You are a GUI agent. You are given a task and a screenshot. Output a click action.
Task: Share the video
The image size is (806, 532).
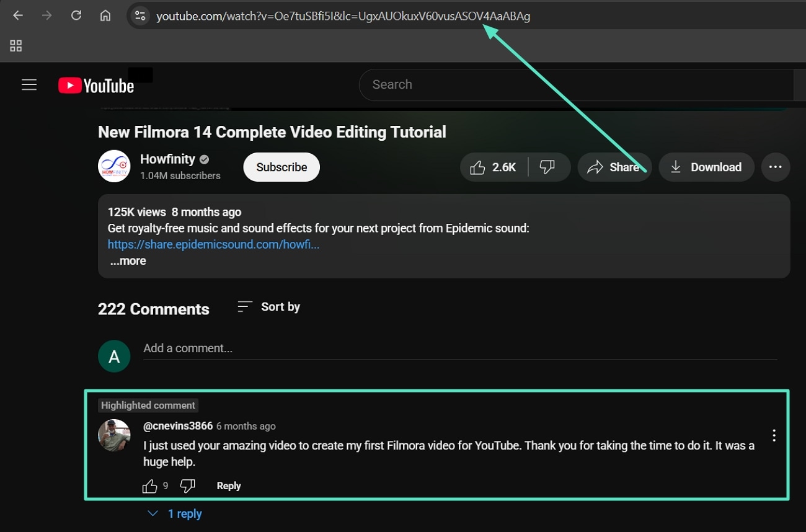614,167
